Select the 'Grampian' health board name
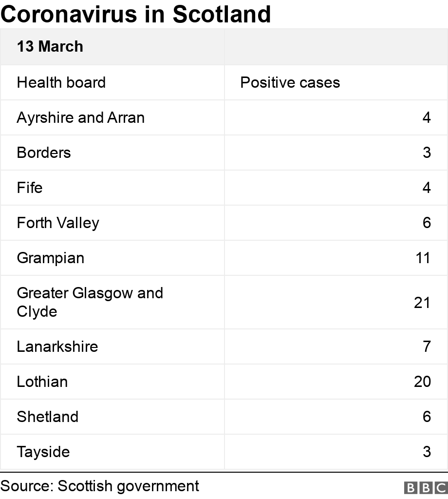This screenshot has width=448, height=499. coord(51,258)
